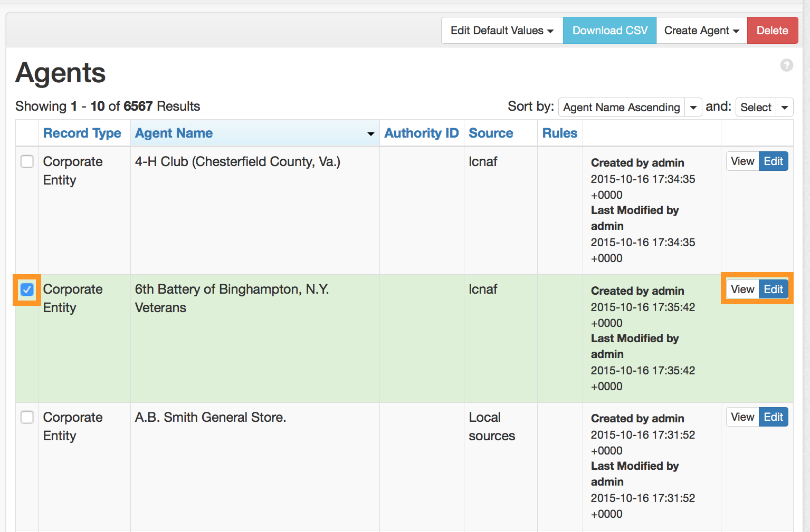Screen dimensions: 810x532
Task: Edit the 4-H Club agent record
Action: [x=773, y=161]
